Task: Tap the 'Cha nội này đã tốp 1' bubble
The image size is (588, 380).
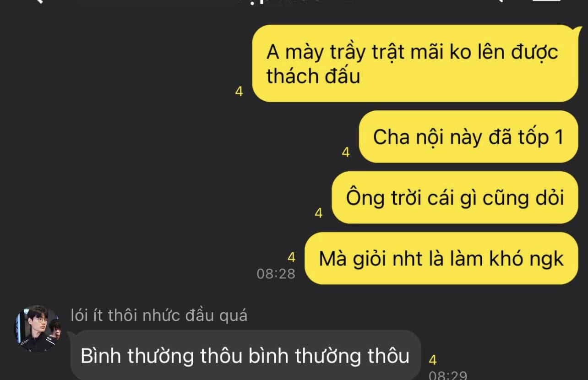Action: 468,136
